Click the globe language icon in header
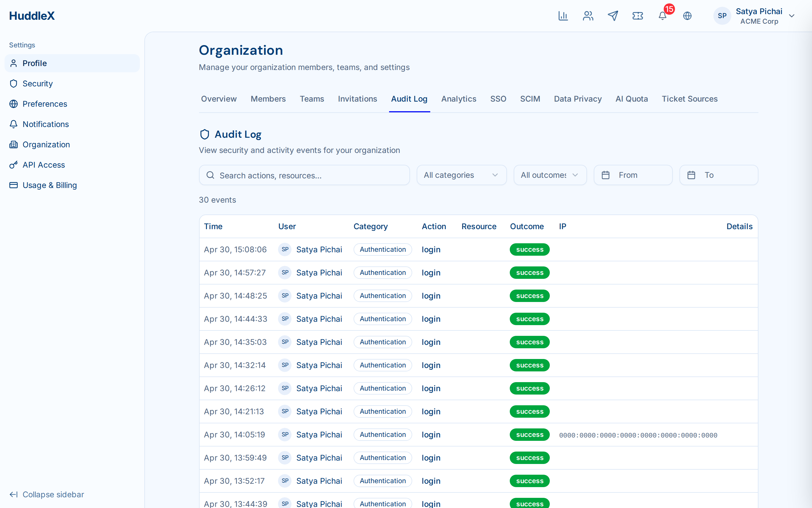 [x=687, y=16]
